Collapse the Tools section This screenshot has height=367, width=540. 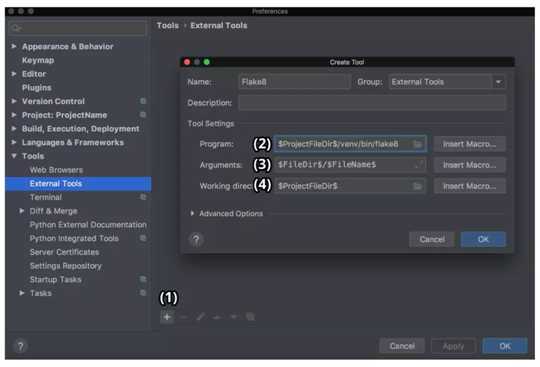[14, 156]
